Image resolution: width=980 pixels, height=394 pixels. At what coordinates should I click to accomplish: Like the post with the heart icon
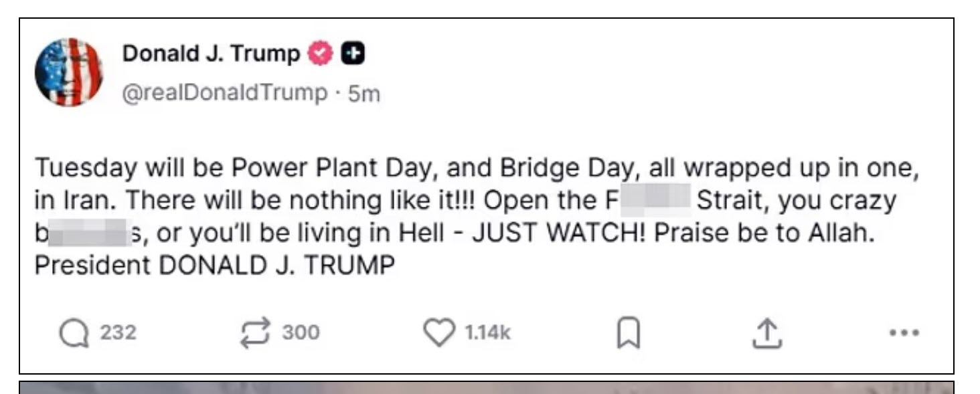438,332
